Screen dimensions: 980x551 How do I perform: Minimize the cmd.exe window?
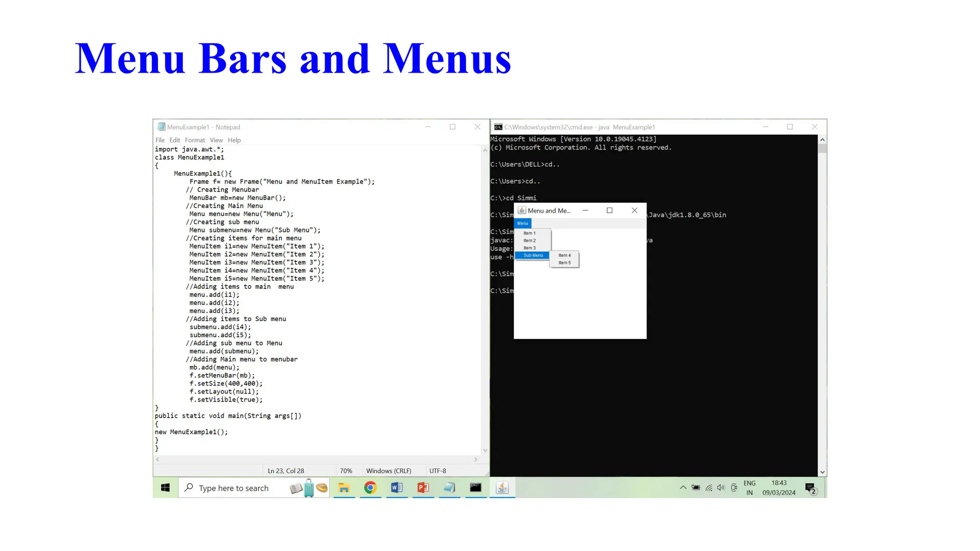[x=766, y=127]
